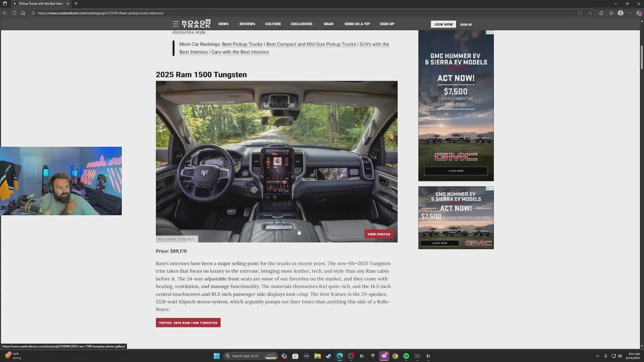Click the Join Now button
644x362 pixels.
[443, 24]
